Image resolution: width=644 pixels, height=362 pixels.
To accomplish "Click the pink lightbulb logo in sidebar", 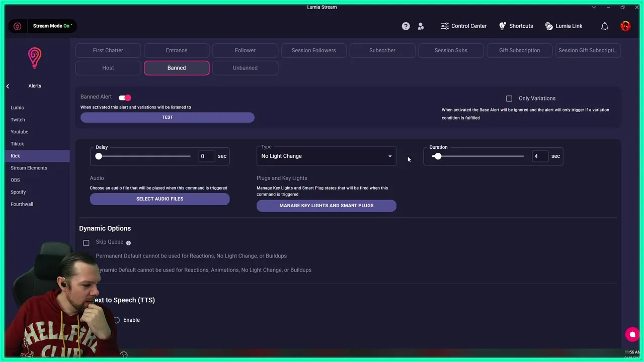I will pos(35,58).
